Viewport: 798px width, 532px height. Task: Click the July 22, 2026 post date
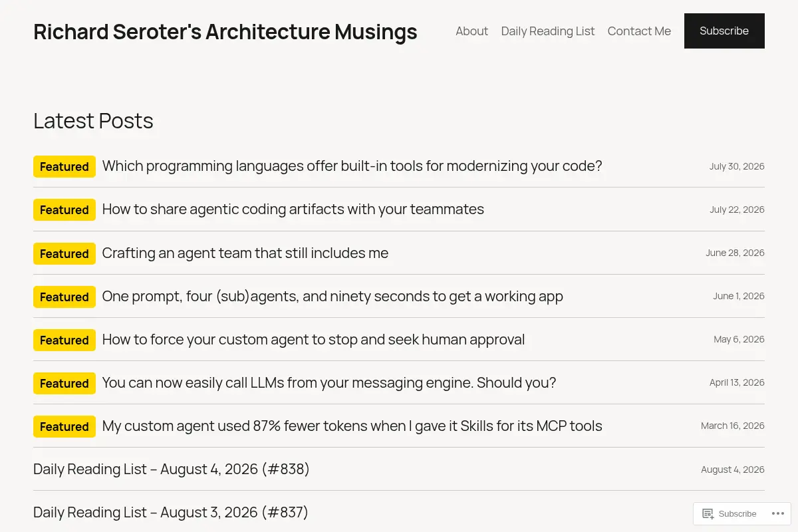737,209
